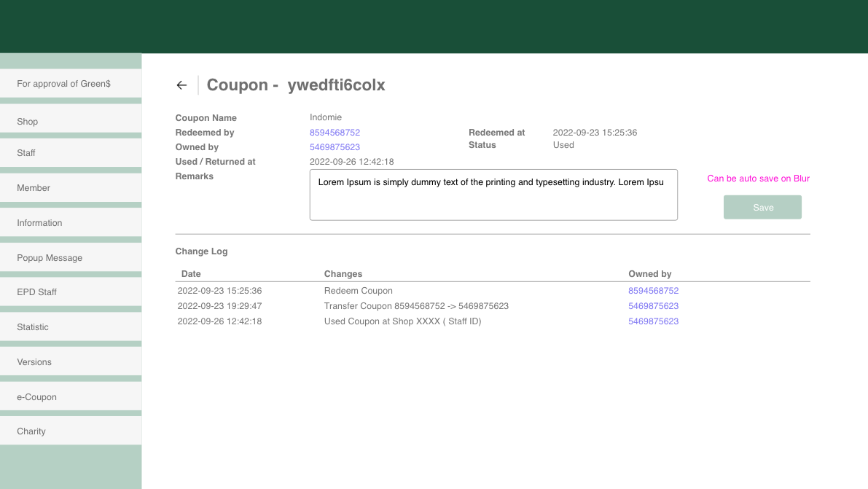Screen dimensions: 868x489
Task: Select the EPD Staff menu item
Action: click(71, 292)
